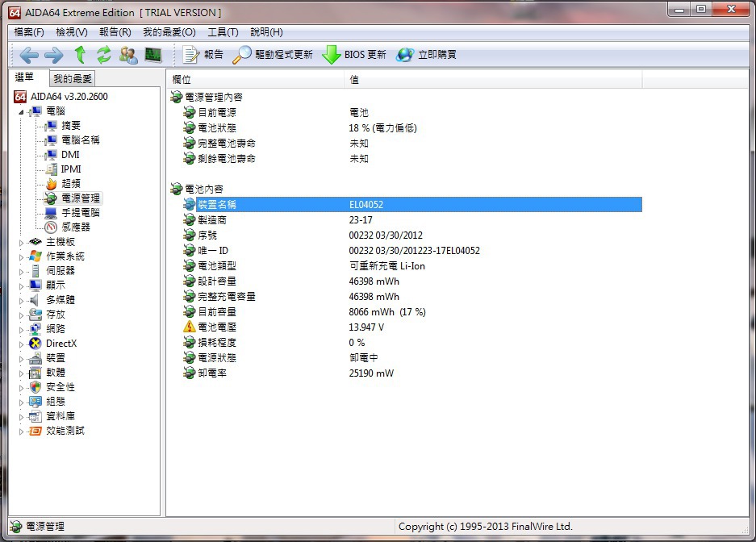
Task: Select 感應器 sensor tree item
Action: [x=76, y=227]
